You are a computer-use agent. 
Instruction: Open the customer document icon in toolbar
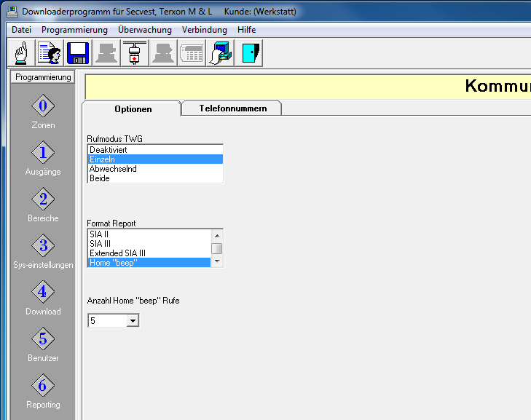pyautogui.click(x=50, y=54)
